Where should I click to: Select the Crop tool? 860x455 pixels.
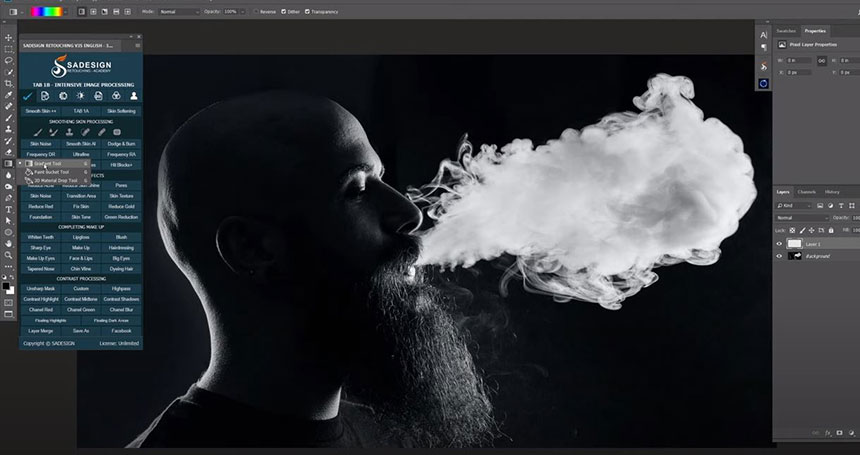(x=8, y=83)
